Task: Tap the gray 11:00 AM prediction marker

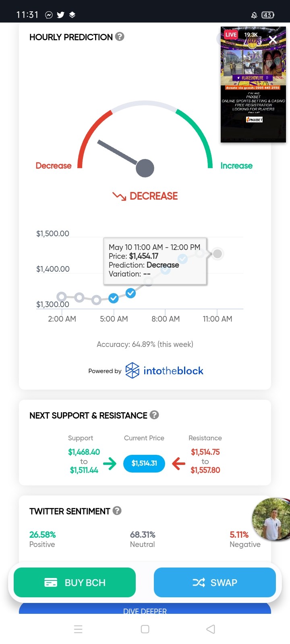Action: 217,254
